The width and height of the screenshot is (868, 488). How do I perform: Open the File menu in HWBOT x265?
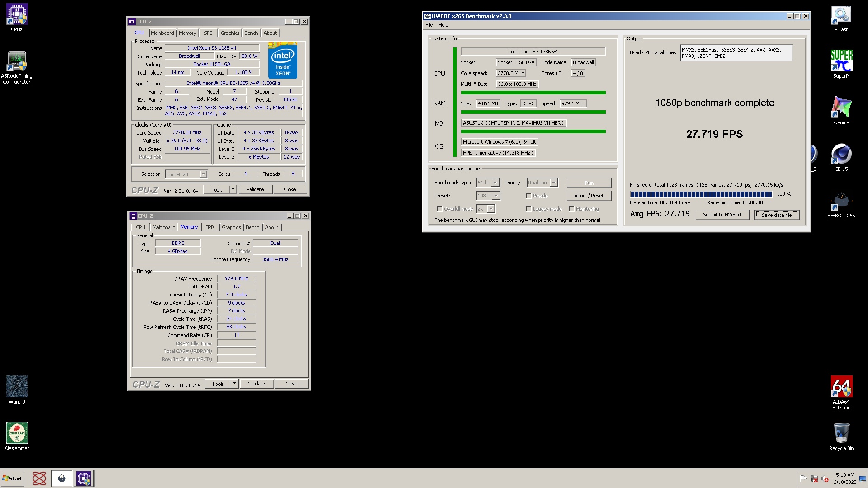[x=429, y=25]
